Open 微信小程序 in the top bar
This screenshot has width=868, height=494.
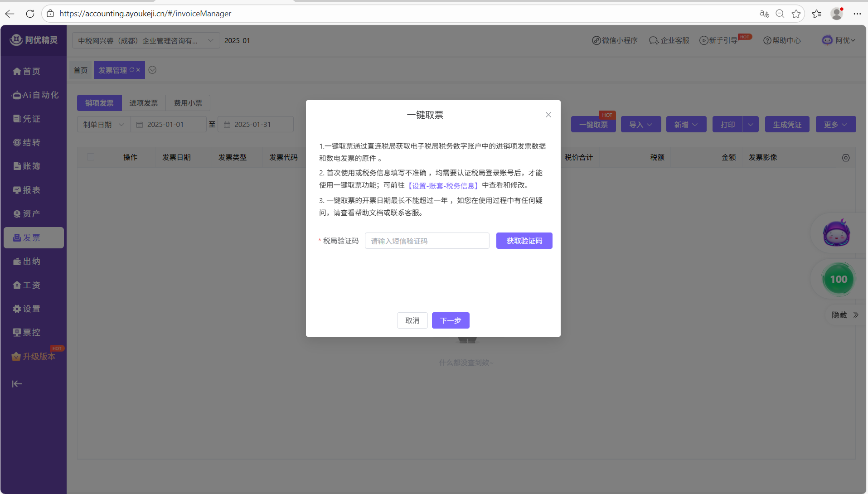[615, 40]
